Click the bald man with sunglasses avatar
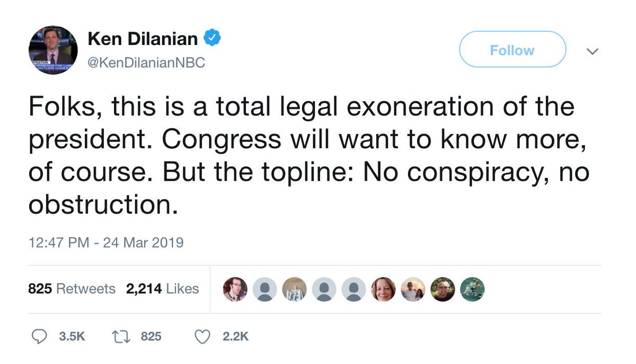This screenshot has width=636, height=364. coord(443,289)
